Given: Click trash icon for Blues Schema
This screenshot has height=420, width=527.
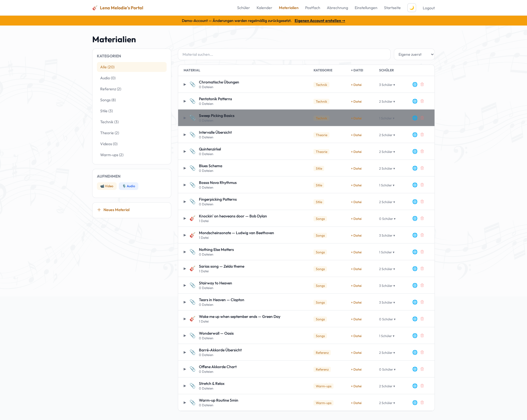Looking at the screenshot, I should click(422, 168).
